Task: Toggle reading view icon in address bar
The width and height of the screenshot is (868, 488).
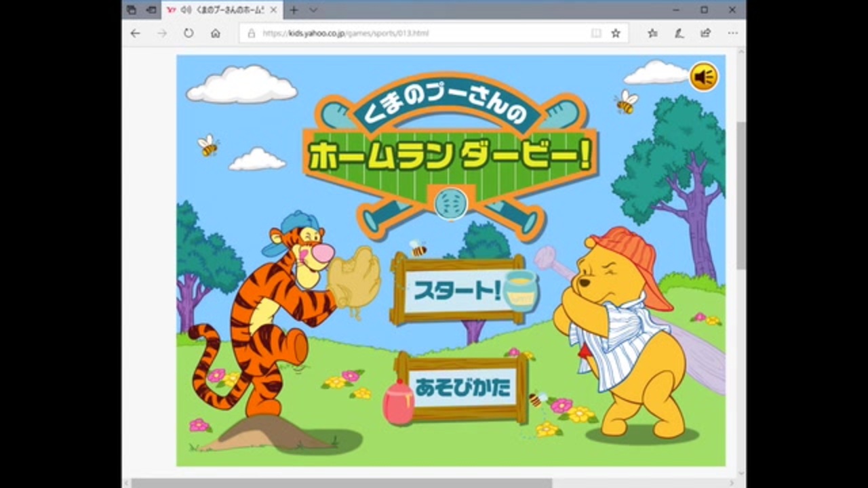Action: pos(595,33)
